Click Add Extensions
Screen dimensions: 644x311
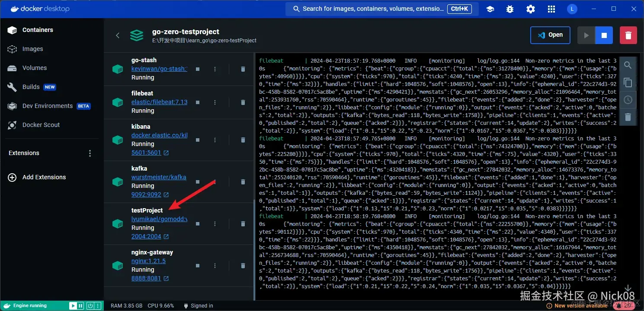(37, 177)
